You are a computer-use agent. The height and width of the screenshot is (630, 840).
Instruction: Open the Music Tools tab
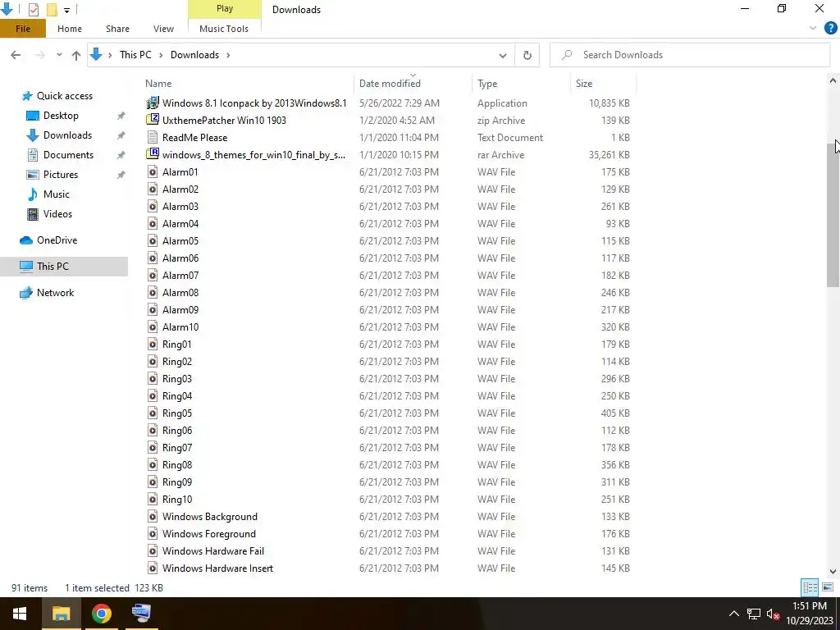[x=224, y=29]
